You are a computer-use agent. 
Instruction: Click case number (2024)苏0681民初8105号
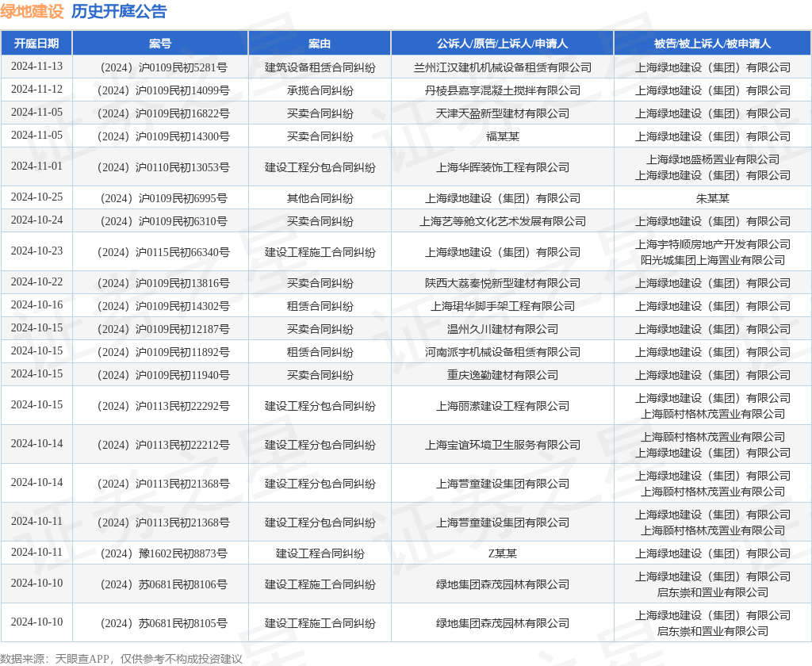coord(163,623)
